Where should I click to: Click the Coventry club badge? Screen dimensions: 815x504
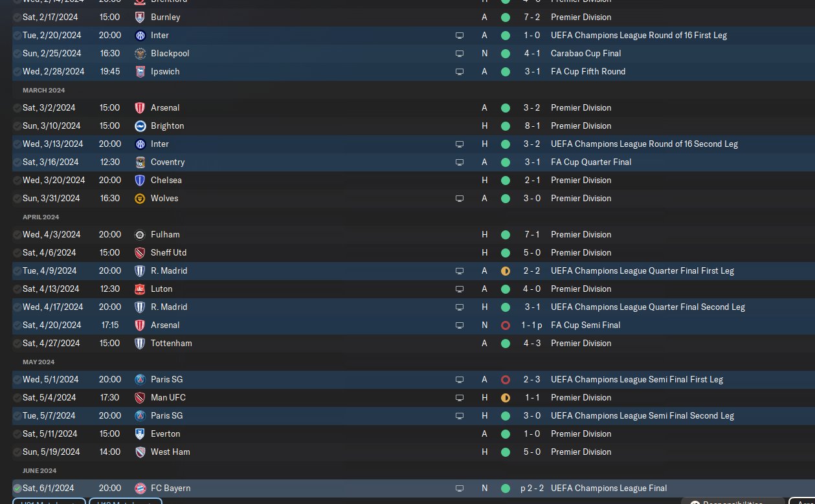pos(140,162)
